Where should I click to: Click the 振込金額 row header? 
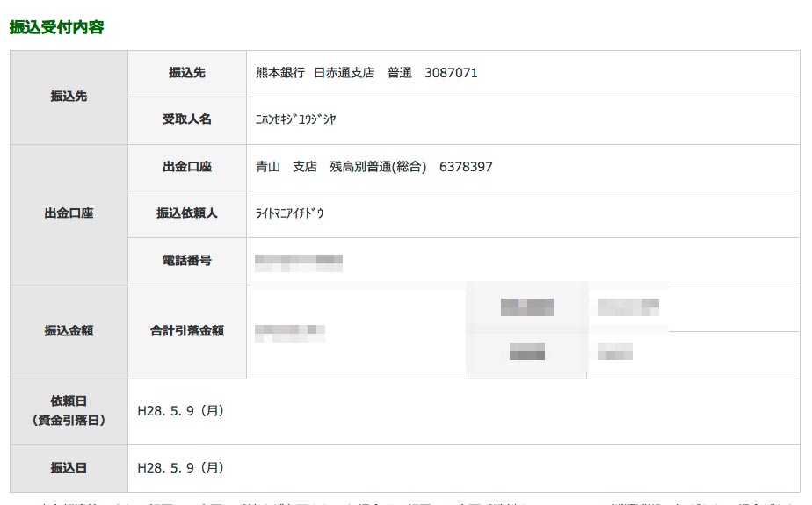click(69, 331)
